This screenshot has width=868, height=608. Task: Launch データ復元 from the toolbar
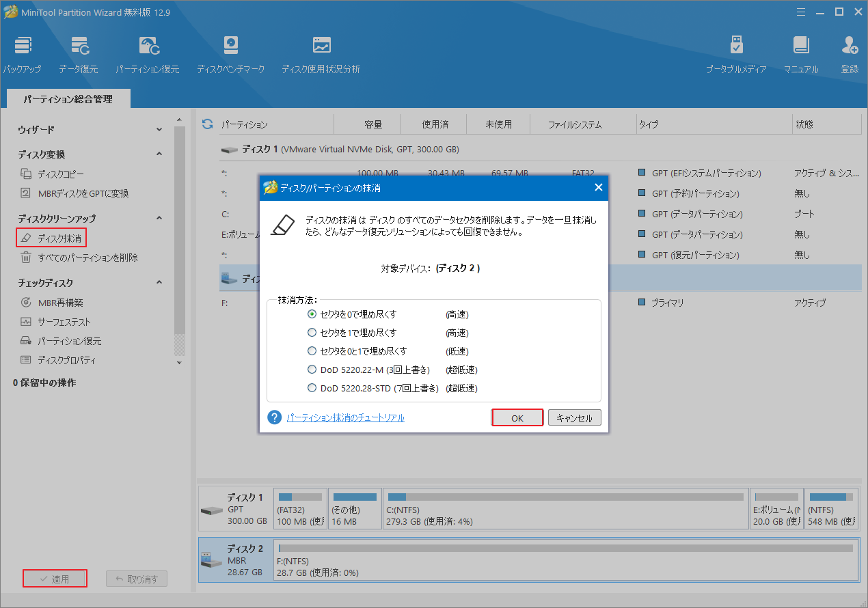coord(78,55)
